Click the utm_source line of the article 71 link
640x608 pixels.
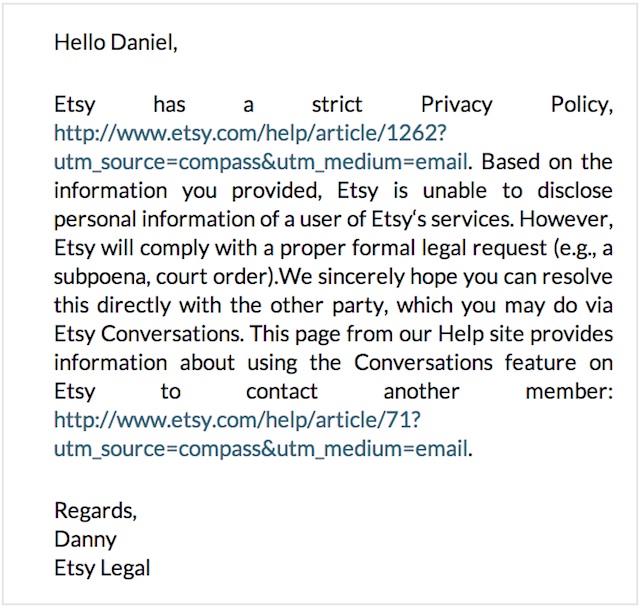[x=261, y=449]
